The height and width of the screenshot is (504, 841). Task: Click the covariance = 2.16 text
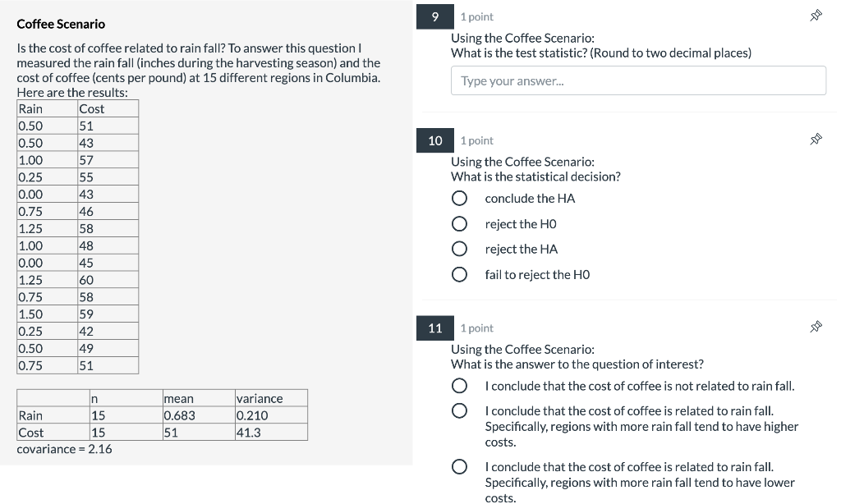pyautogui.click(x=64, y=449)
